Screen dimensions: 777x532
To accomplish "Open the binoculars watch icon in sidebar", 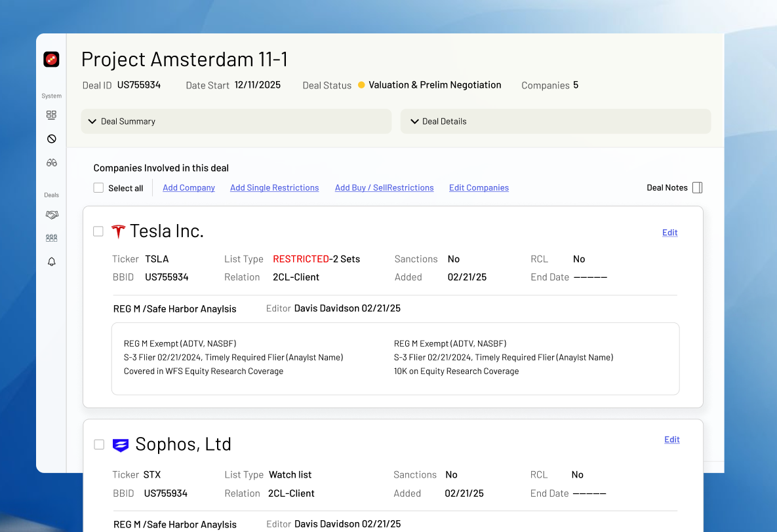I will pyautogui.click(x=52, y=162).
